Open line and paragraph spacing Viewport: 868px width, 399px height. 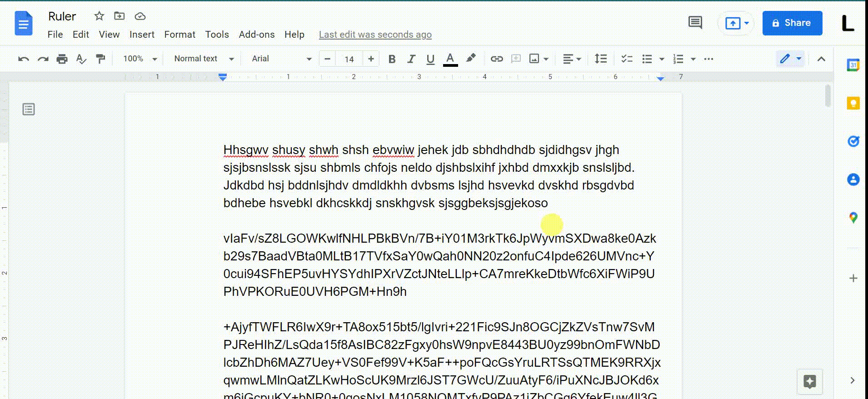pos(601,59)
